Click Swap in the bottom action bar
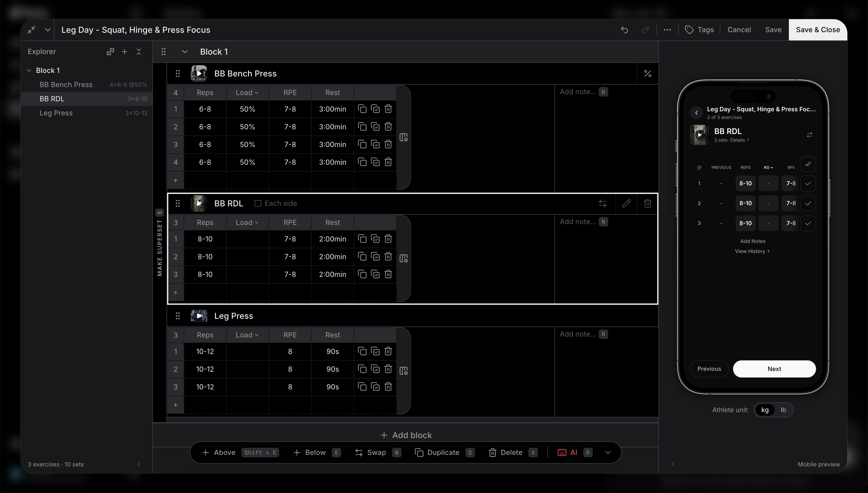 point(378,453)
